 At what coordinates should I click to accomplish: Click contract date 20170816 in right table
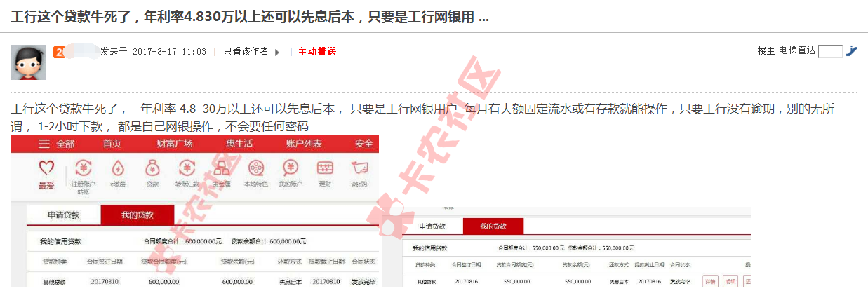pos(468,281)
